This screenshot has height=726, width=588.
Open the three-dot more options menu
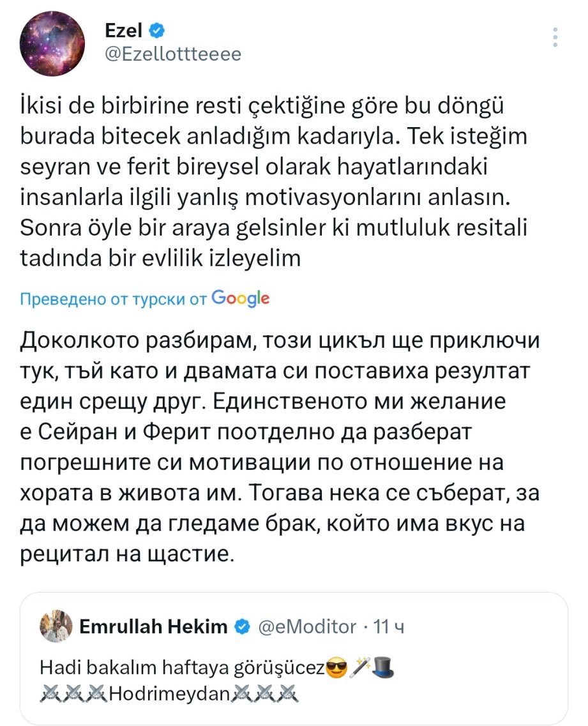point(557,38)
